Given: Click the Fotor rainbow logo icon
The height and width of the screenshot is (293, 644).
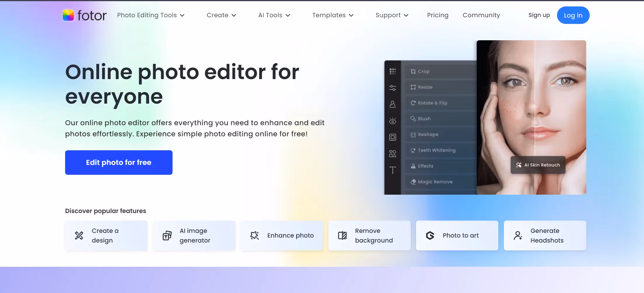Looking at the screenshot, I should (x=68, y=15).
